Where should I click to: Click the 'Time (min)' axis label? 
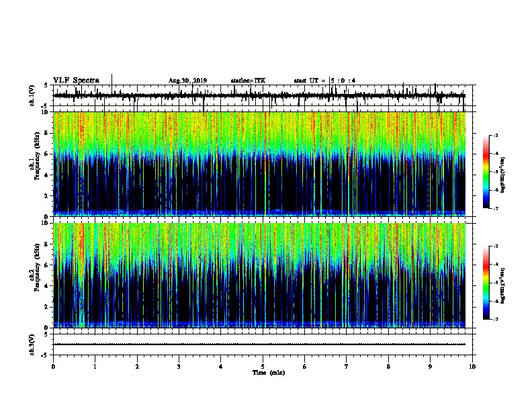point(269,373)
